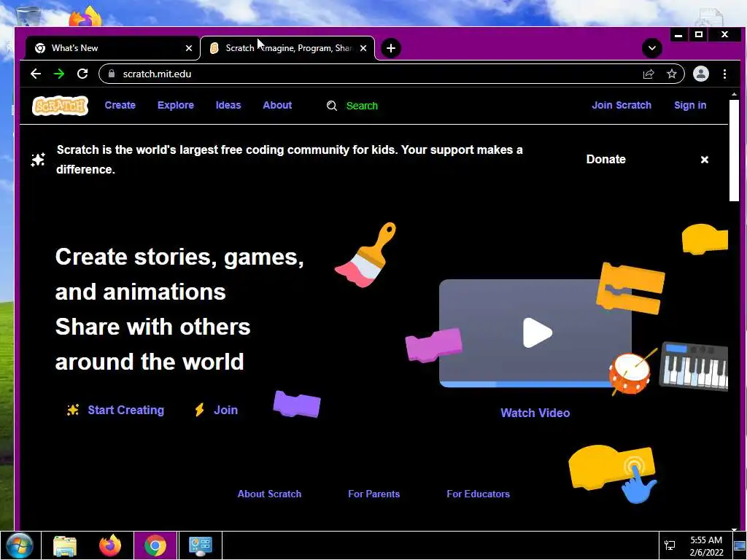Screen dimensions: 747x560
Task: Open the For Parents link
Action: (x=374, y=494)
